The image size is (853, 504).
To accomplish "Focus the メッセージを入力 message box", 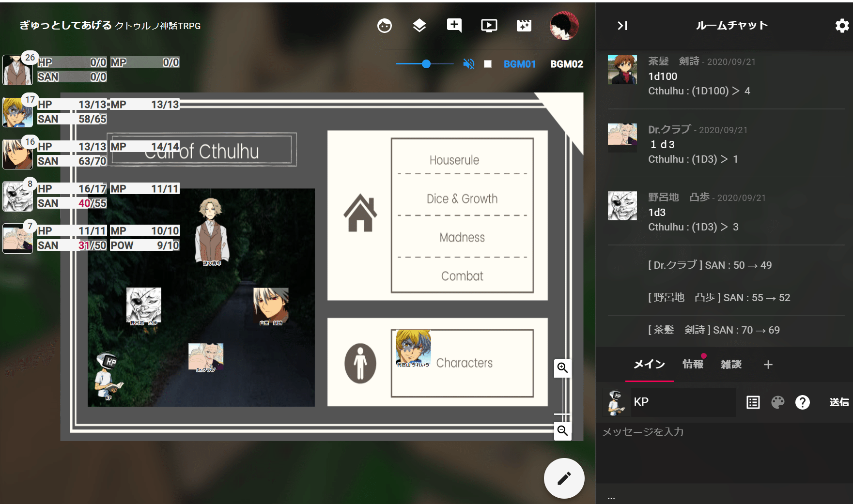I will click(x=724, y=453).
